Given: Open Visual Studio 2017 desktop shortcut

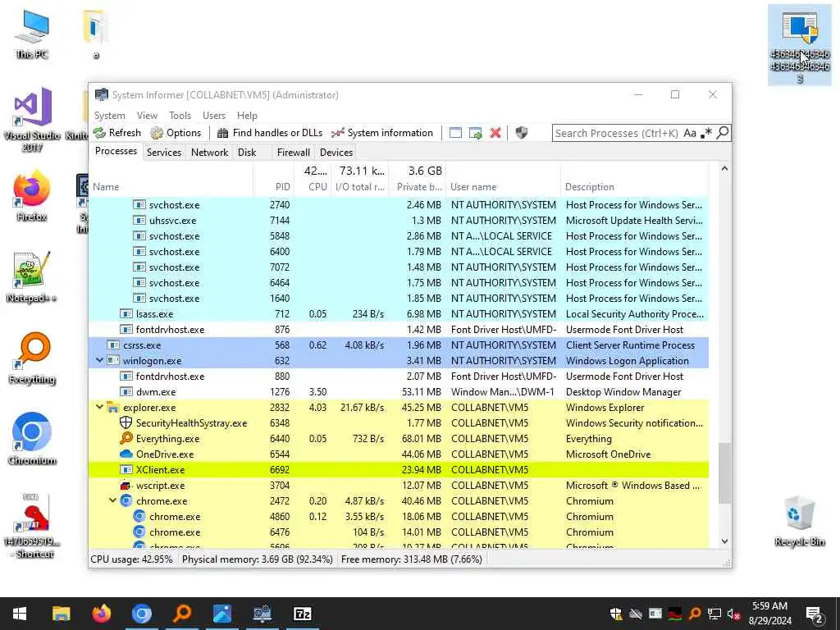Looking at the screenshot, I should (x=32, y=120).
